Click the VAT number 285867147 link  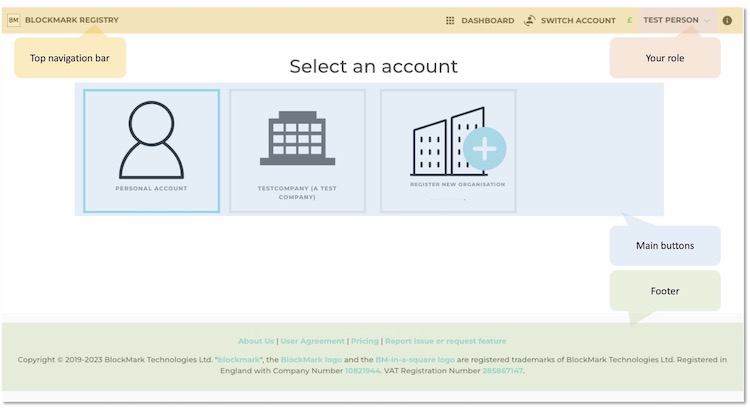pos(502,371)
